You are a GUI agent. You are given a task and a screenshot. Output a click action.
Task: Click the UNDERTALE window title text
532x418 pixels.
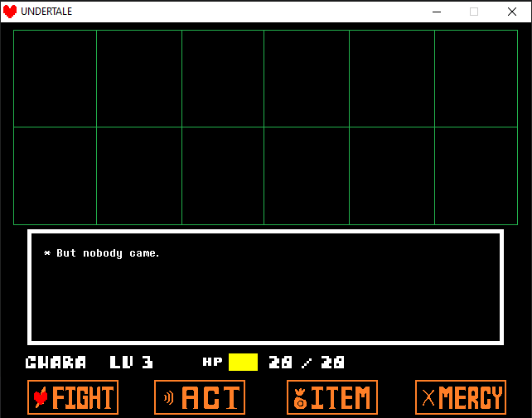tap(46, 12)
